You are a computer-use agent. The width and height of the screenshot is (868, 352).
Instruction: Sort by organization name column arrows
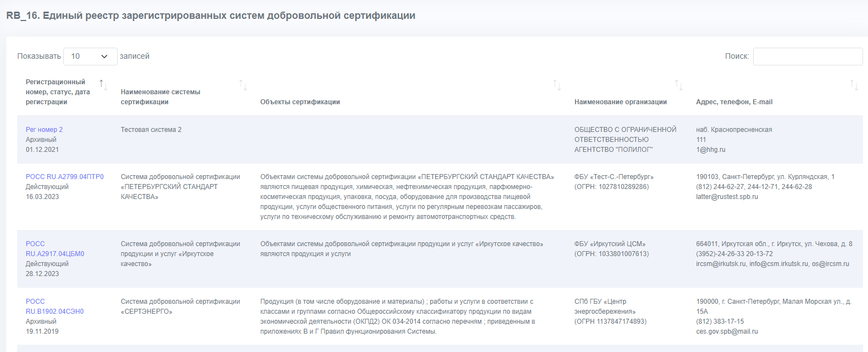tap(678, 85)
